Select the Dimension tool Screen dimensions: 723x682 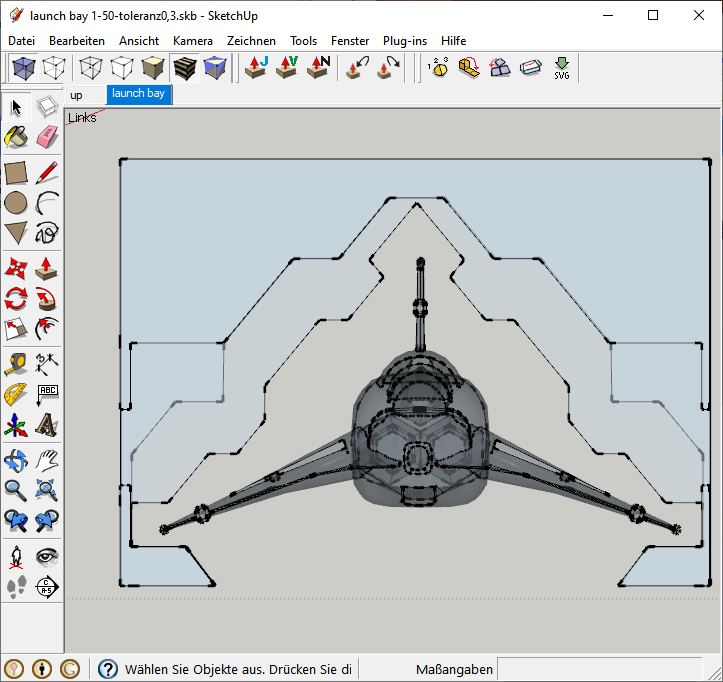(47, 364)
